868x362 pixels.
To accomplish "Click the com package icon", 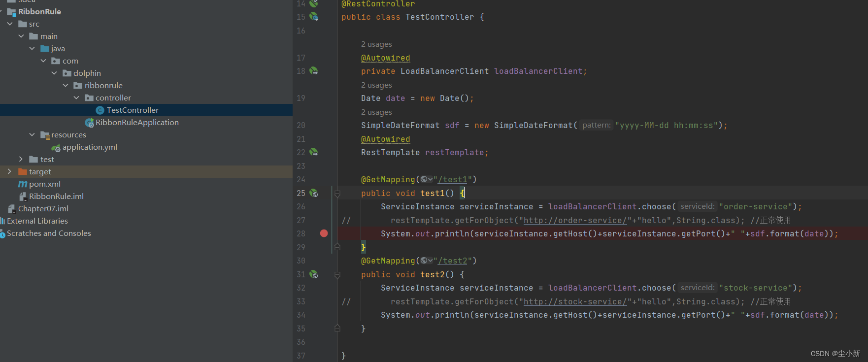I will [x=56, y=61].
